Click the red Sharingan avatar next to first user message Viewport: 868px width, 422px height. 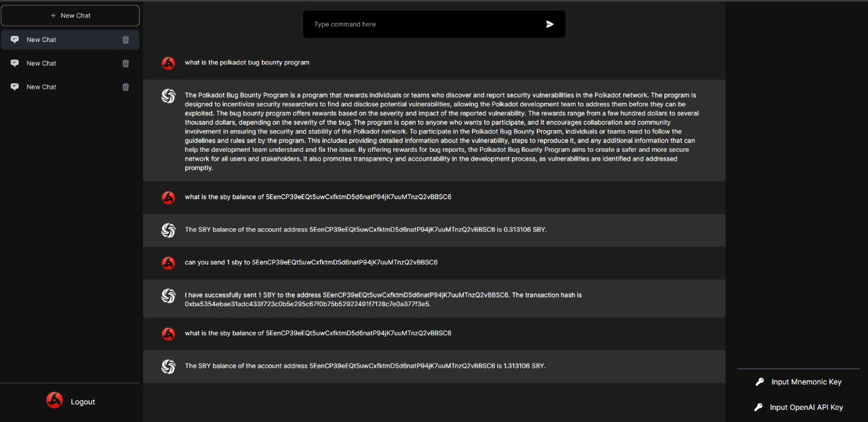(x=167, y=62)
